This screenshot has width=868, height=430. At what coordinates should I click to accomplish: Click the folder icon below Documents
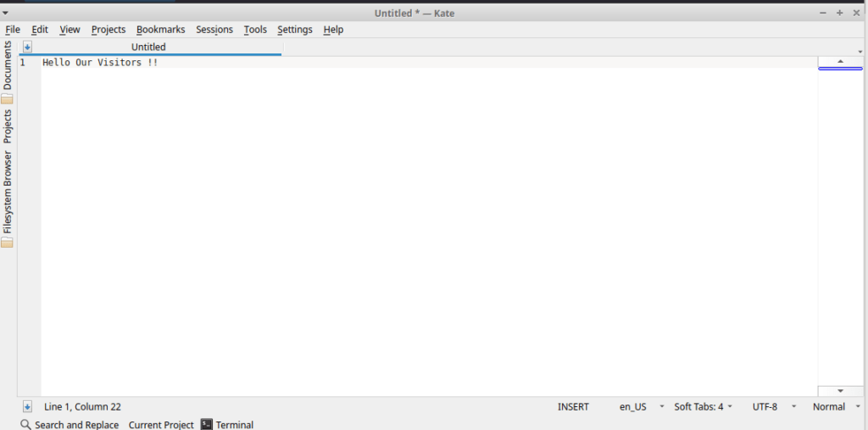(x=7, y=98)
